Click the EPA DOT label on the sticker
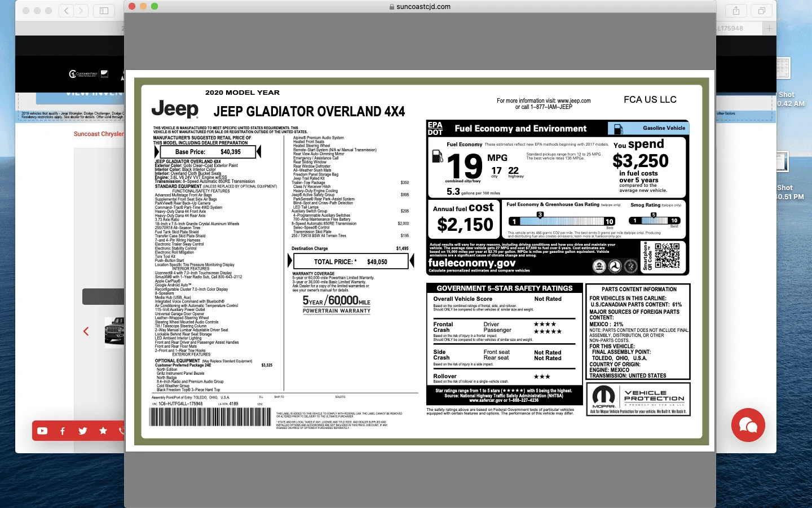This screenshot has width=812, height=508. (435, 129)
